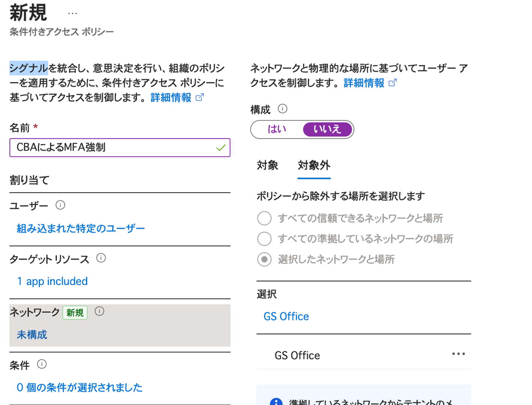Switch to the 対象外 tab
Screen dimensions: 532x405
[x=314, y=165]
